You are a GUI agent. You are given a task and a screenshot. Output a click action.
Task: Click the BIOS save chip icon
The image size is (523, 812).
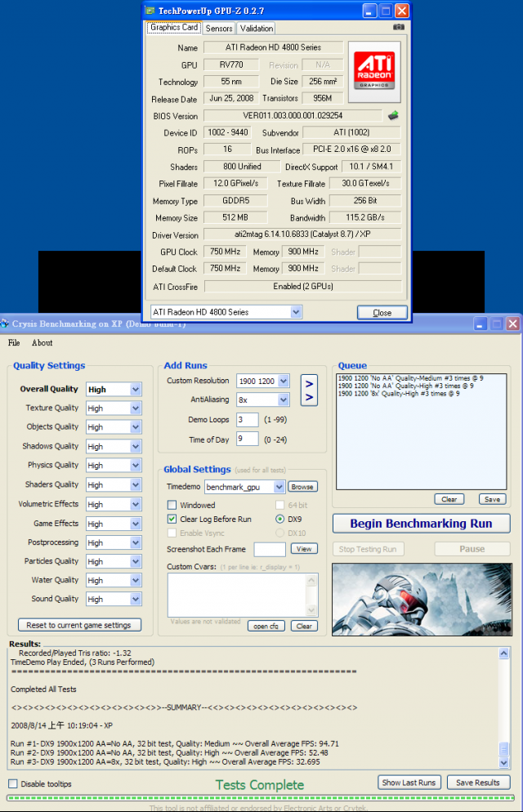tap(393, 115)
